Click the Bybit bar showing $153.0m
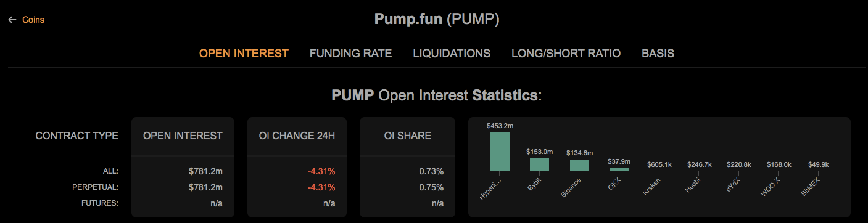This screenshot has width=868, height=223. point(540,164)
